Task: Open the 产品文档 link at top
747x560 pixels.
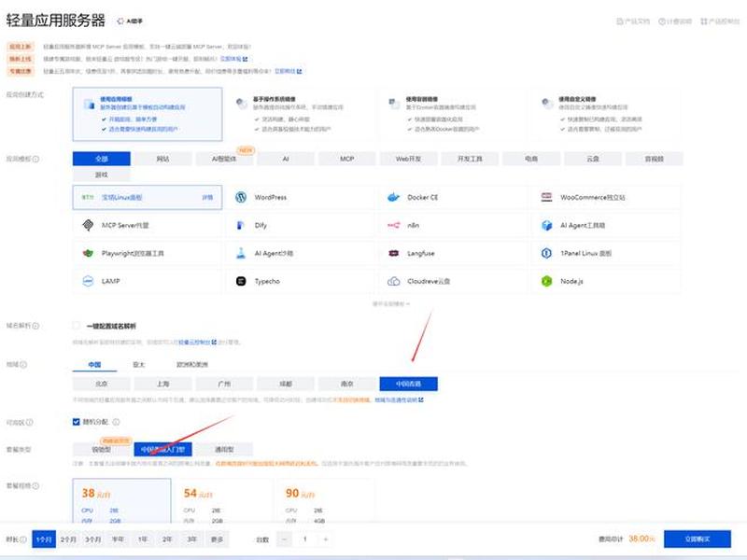Action: 633,21
